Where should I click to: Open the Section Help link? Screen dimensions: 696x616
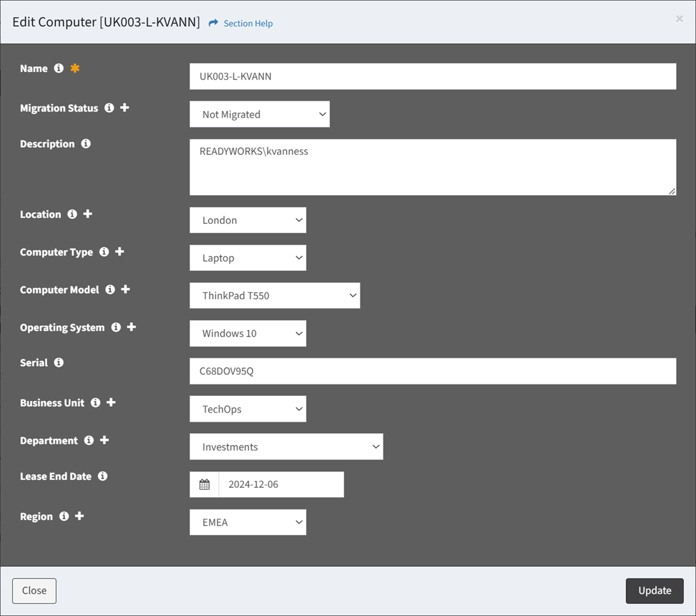(x=248, y=24)
